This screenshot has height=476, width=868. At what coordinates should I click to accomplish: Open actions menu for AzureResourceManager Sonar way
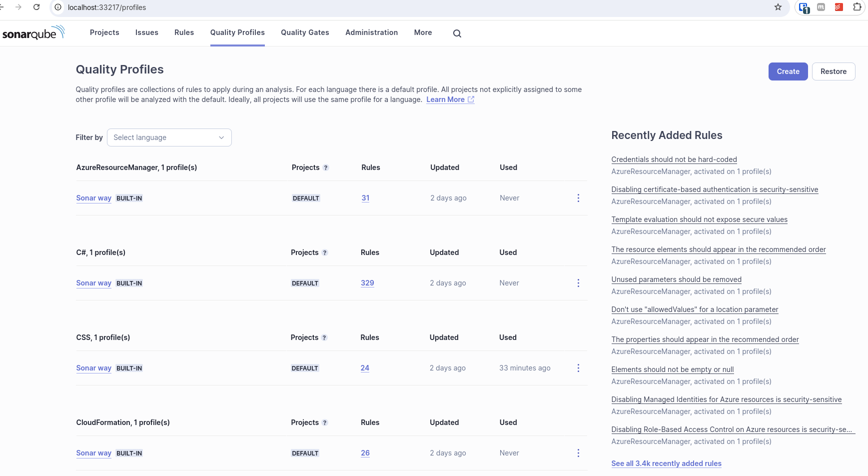(x=578, y=198)
